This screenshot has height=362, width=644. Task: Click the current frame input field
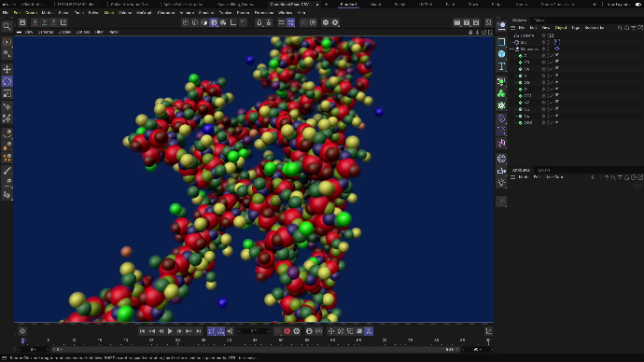pyautogui.click(x=254, y=331)
